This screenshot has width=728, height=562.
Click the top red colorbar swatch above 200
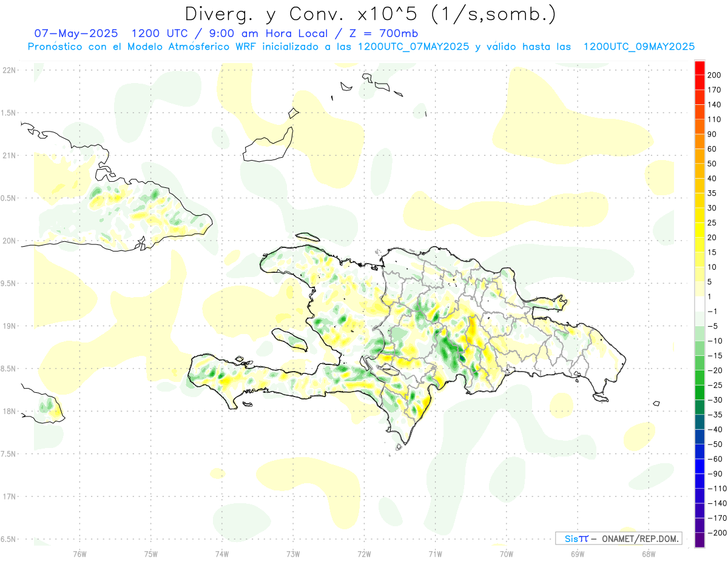(699, 68)
